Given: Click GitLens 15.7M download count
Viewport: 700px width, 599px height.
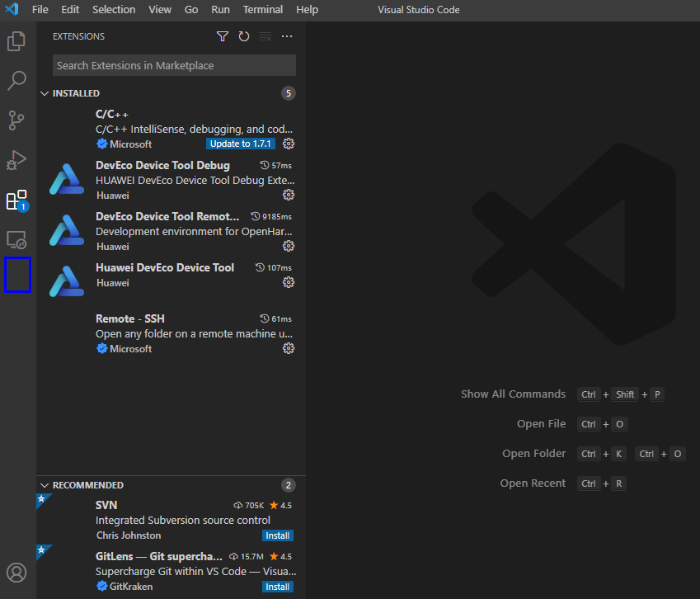Looking at the screenshot, I should tap(246, 557).
